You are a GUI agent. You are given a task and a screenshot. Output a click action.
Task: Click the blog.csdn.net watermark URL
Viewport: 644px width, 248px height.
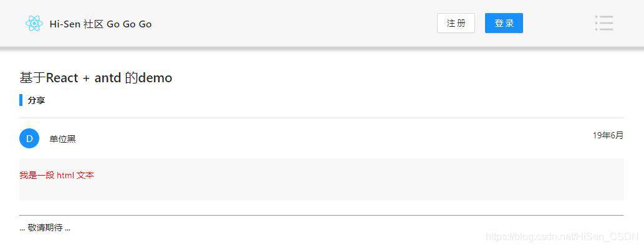click(562, 237)
